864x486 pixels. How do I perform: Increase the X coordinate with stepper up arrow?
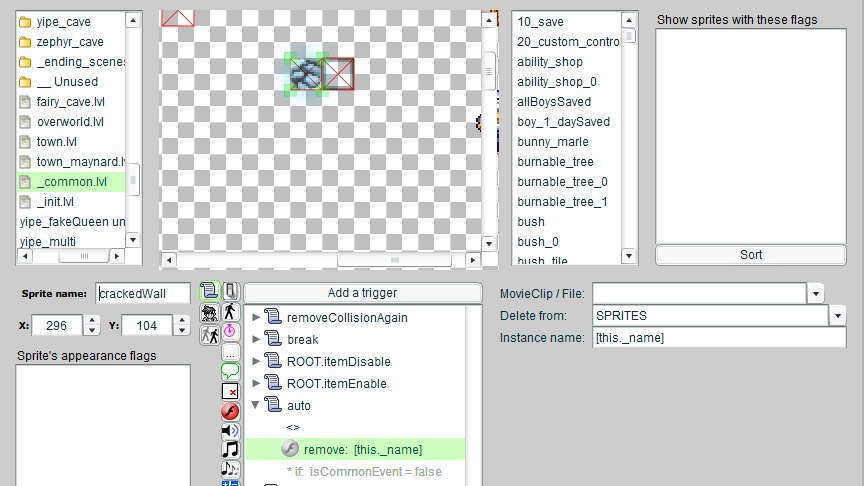pyautogui.click(x=92, y=320)
